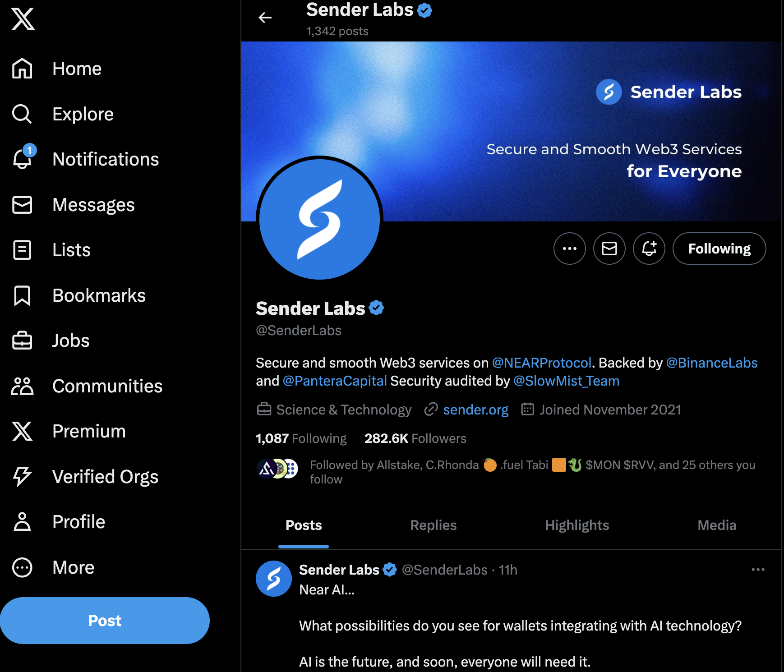
Task: View the 282.6K Followers list
Action: click(x=415, y=438)
